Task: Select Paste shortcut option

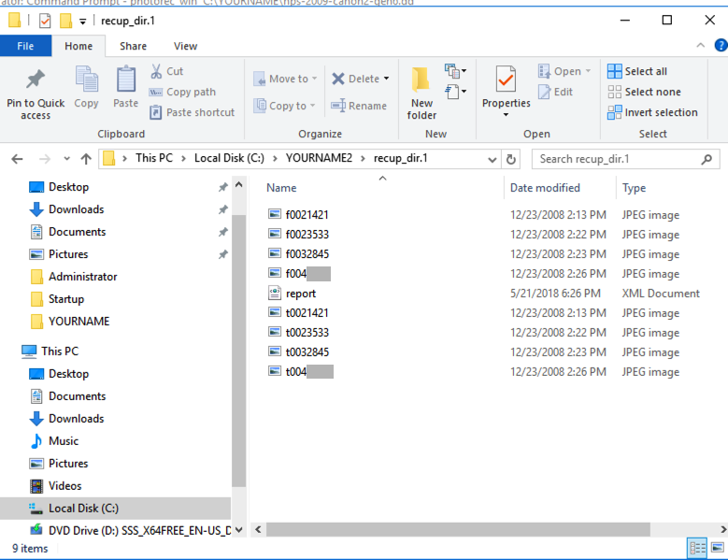Action: [192, 112]
